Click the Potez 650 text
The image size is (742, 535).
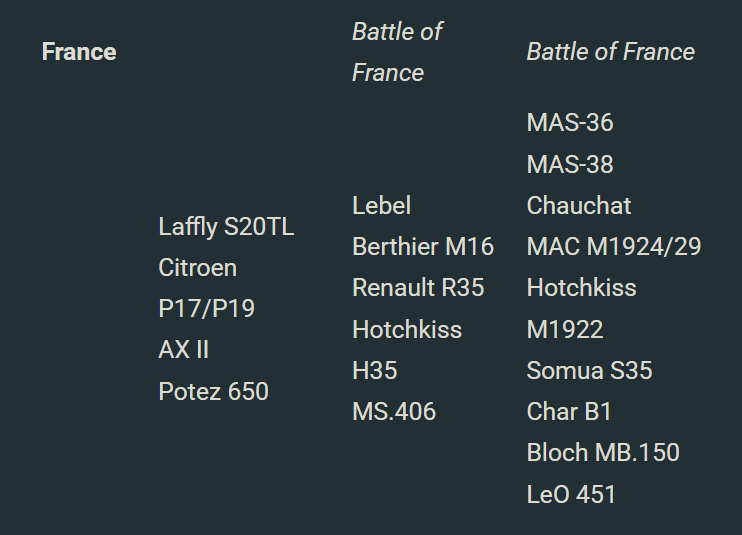point(213,391)
